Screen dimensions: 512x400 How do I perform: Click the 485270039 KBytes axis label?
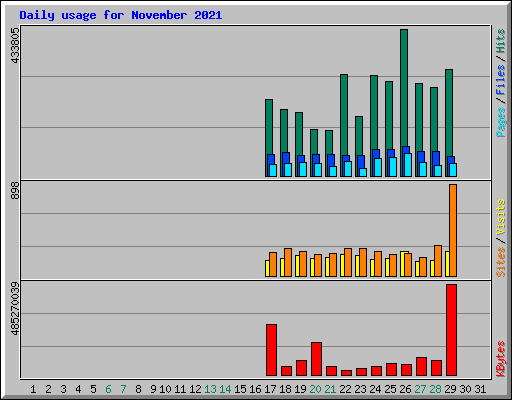(15, 309)
